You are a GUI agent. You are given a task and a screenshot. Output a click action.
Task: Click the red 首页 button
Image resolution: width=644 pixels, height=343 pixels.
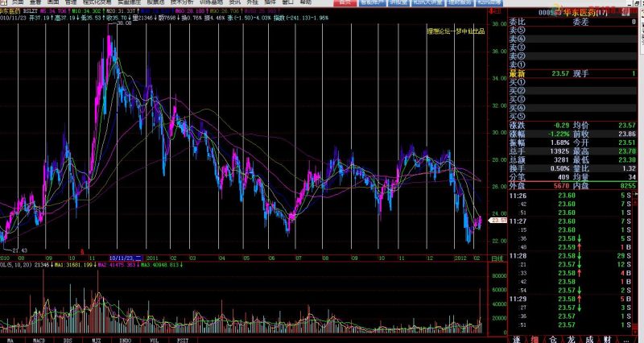[345, 2]
